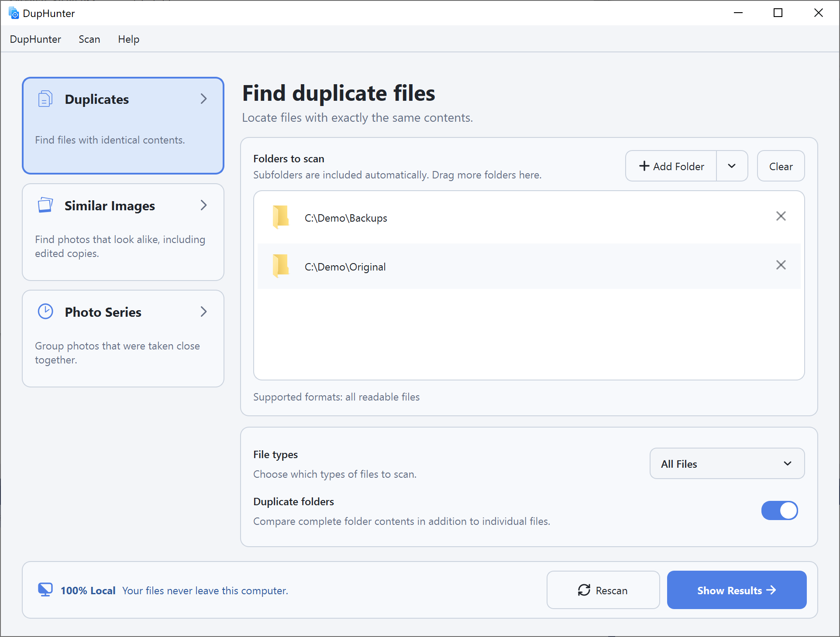This screenshot has height=637, width=840.
Task: Expand the Add Folder dropdown arrow
Action: [x=732, y=166]
